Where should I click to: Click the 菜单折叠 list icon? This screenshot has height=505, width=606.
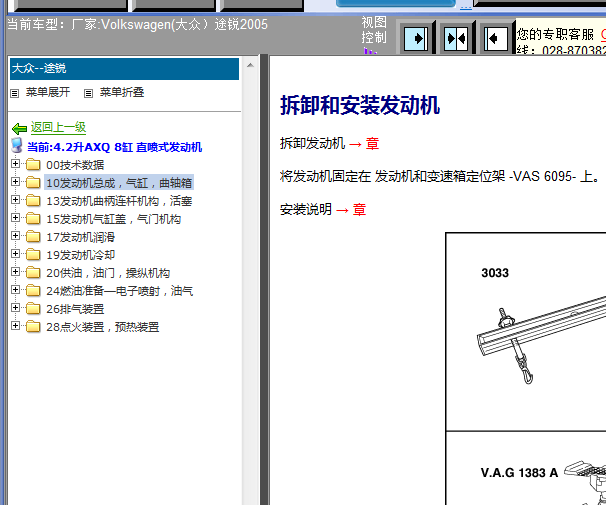pyautogui.click(x=89, y=93)
